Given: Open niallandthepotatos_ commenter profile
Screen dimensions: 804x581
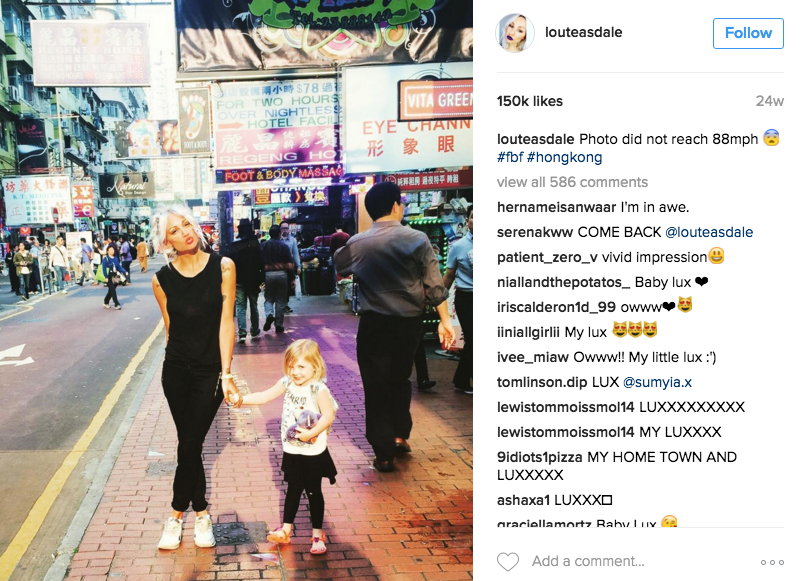Looking at the screenshot, I should pos(564,282).
